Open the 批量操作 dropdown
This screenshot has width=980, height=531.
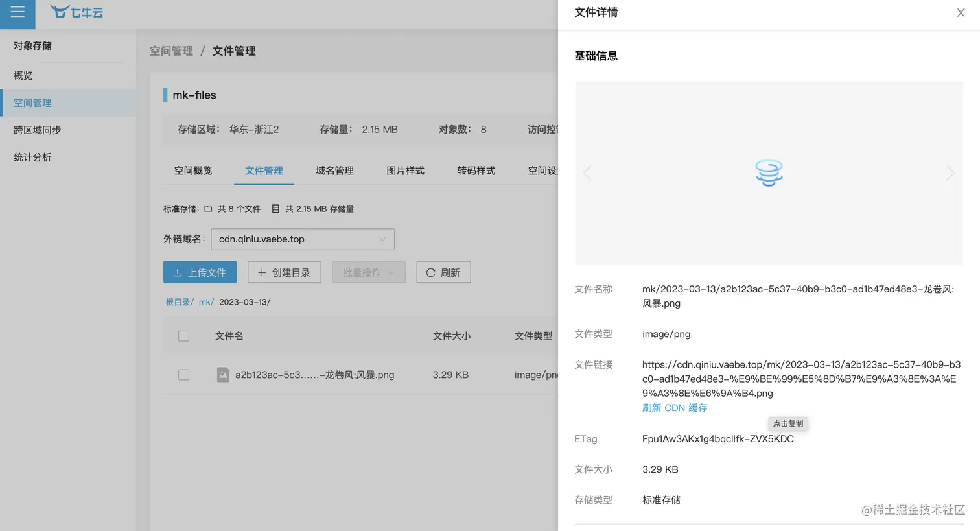(x=368, y=272)
